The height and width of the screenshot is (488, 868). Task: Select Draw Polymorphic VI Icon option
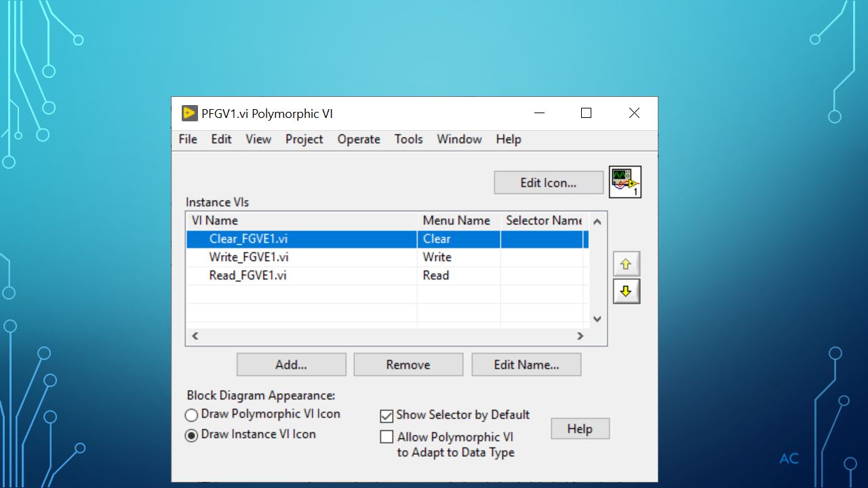pos(192,415)
